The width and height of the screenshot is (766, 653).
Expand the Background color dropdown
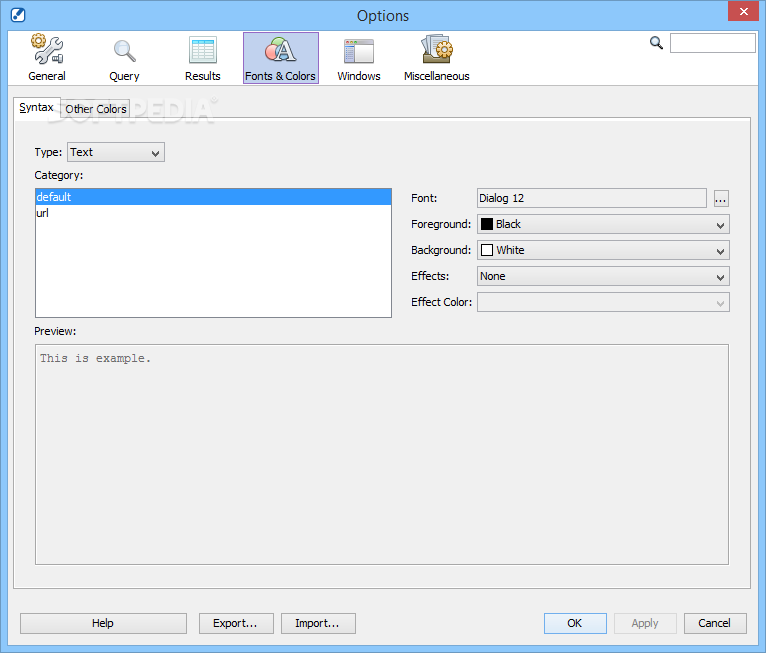[603, 250]
